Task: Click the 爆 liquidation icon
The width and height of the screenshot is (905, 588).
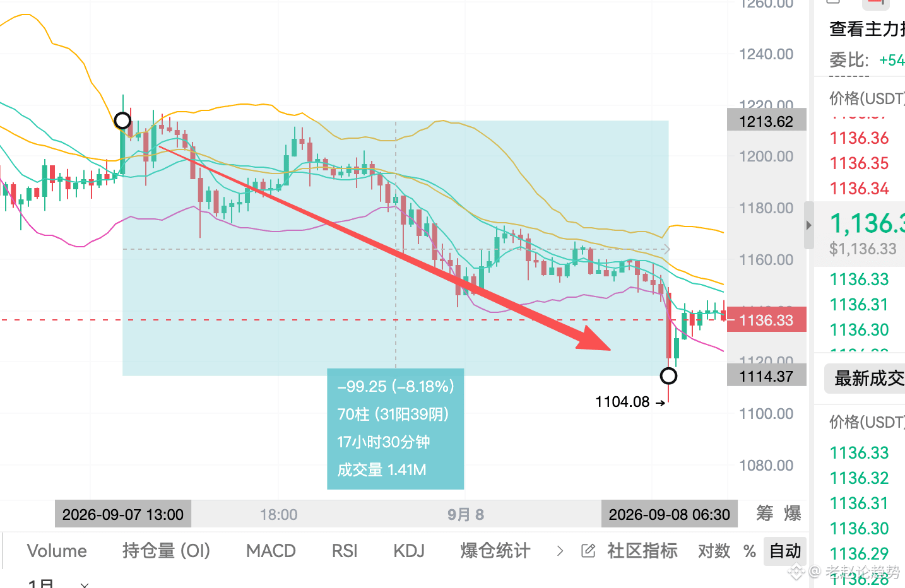Action: coord(793,514)
